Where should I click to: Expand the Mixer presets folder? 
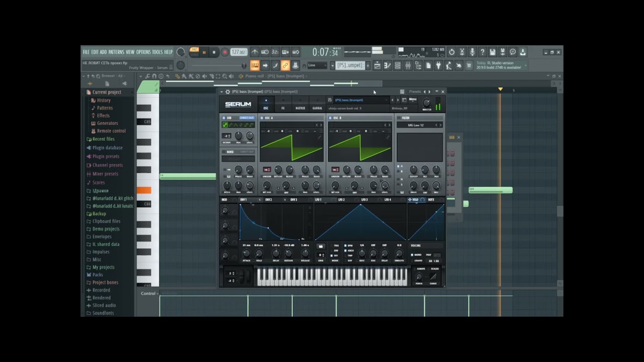pyautogui.click(x=105, y=174)
